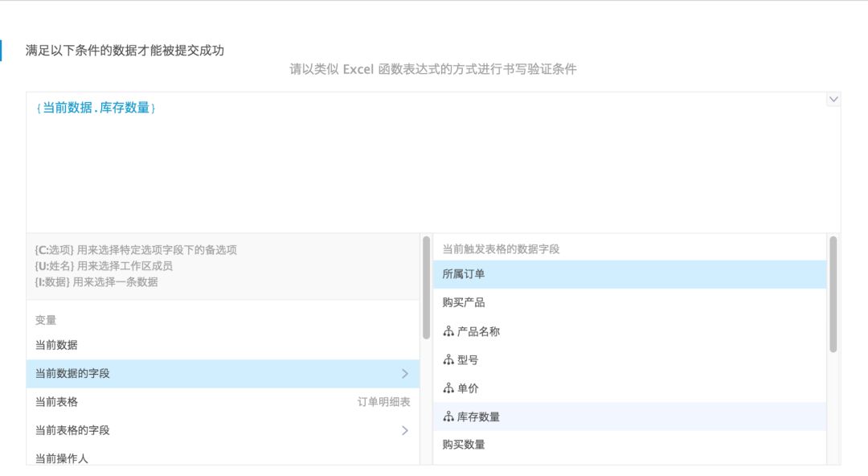Choose the 当前操作人 variable
868x476 pixels.
62,458
